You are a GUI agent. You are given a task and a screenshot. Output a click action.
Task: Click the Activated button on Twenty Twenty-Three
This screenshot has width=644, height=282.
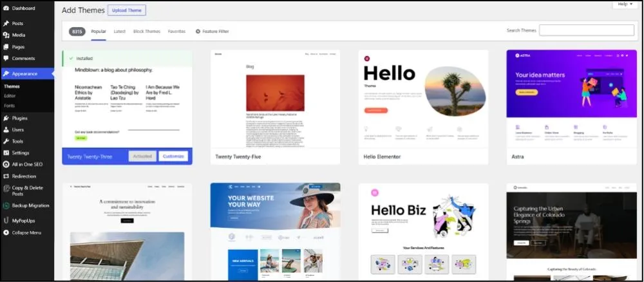pyautogui.click(x=142, y=156)
